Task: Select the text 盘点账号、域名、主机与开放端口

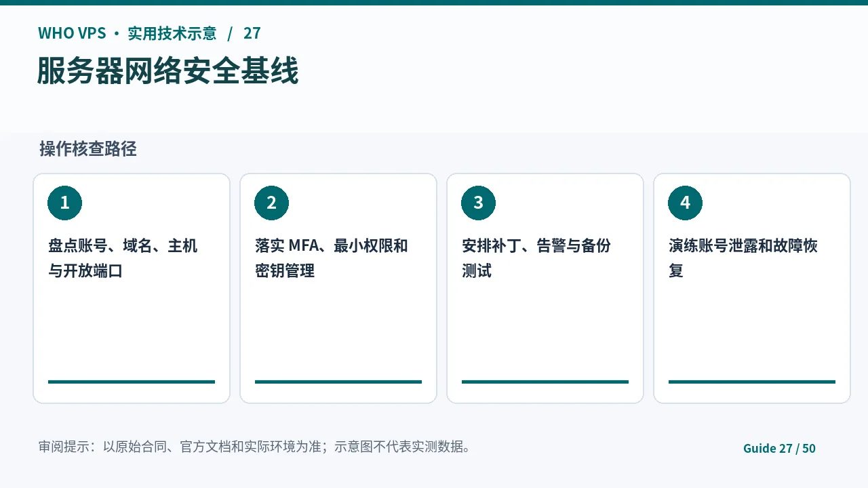Action: [123, 258]
